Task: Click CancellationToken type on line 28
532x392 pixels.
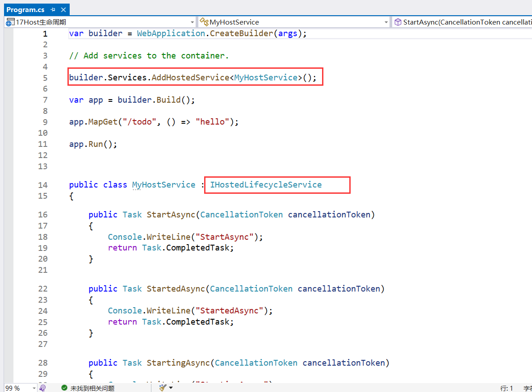Action: coord(256,363)
